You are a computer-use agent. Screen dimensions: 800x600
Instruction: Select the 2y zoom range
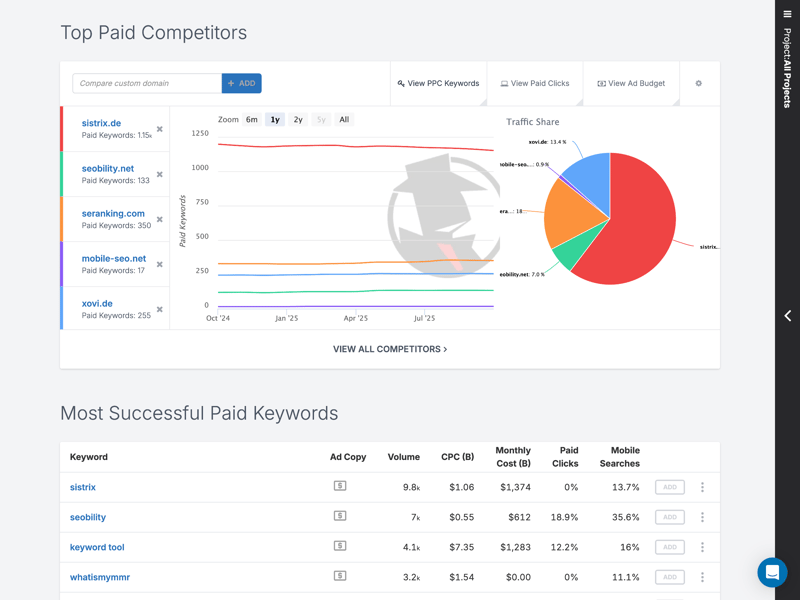point(298,120)
